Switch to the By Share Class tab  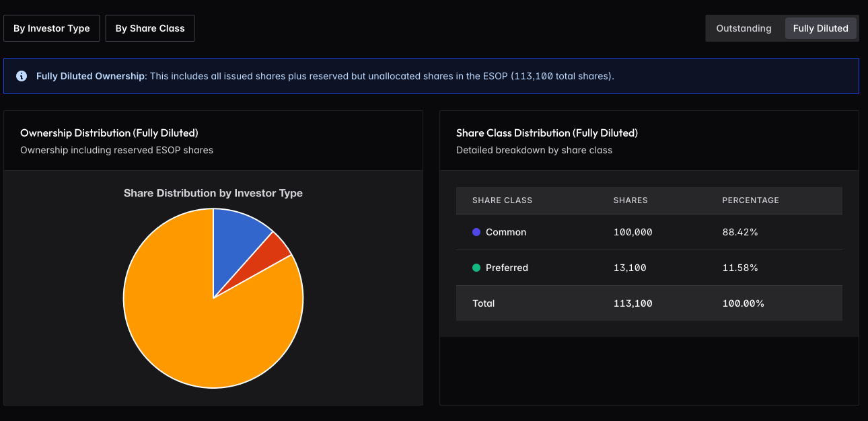tap(150, 29)
